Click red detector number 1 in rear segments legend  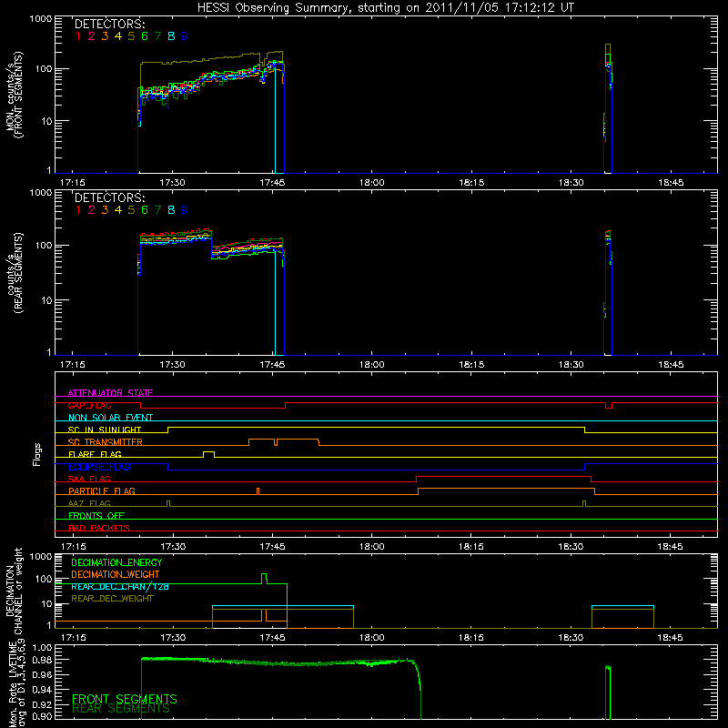[78, 210]
